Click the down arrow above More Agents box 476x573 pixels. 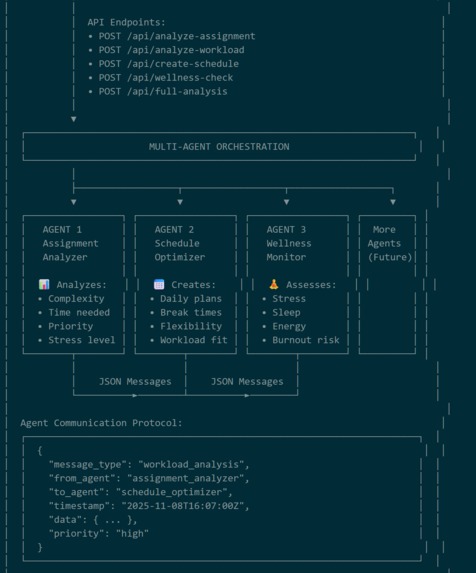tap(393, 202)
